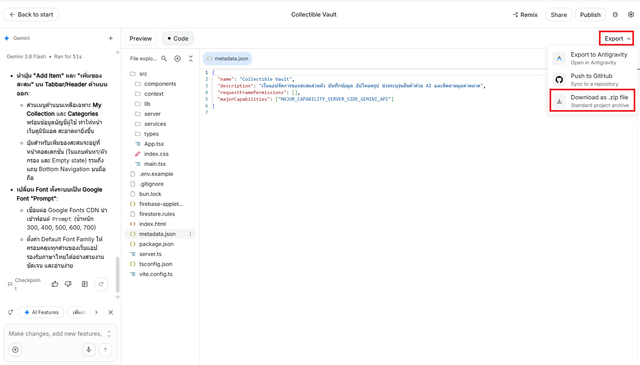Switch to the Preview tab
640x365 pixels.
click(140, 38)
